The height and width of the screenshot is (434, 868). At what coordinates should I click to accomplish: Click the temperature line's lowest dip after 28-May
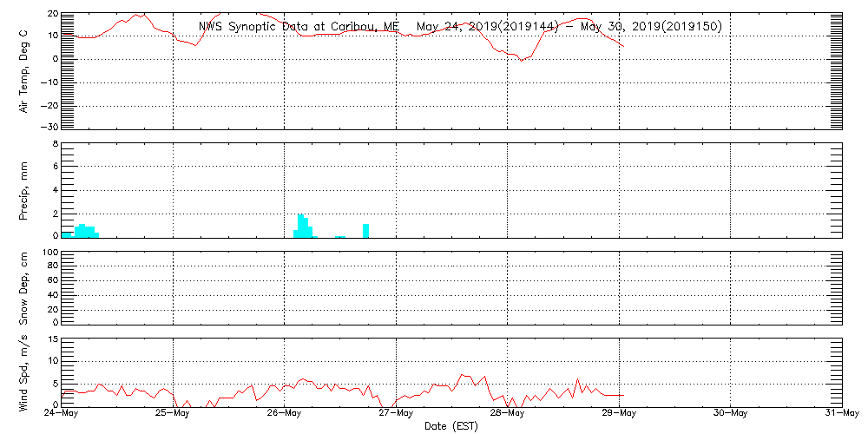click(521, 60)
